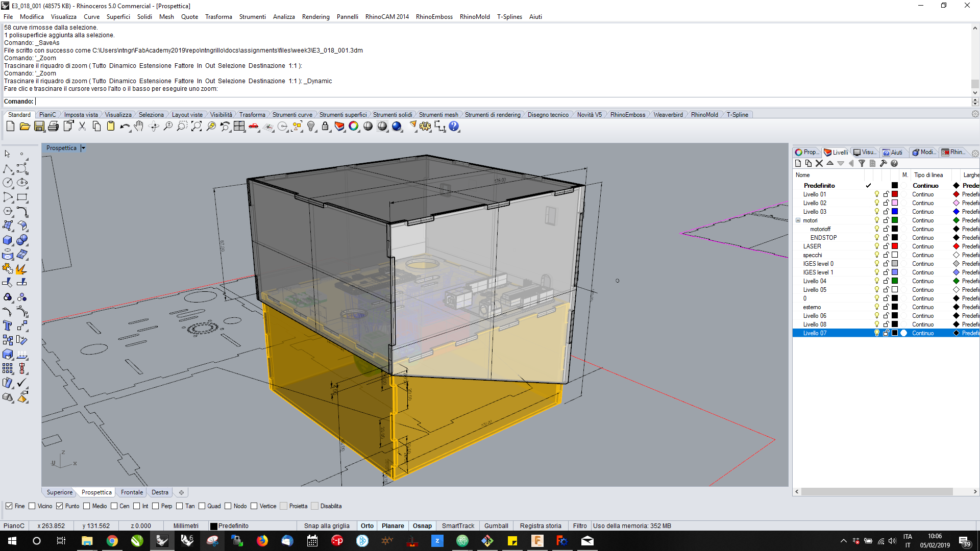Enable the Perp osnap checkbox
Image resolution: width=980 pixels, height=551 pixels.
click(x=155, y=506)
